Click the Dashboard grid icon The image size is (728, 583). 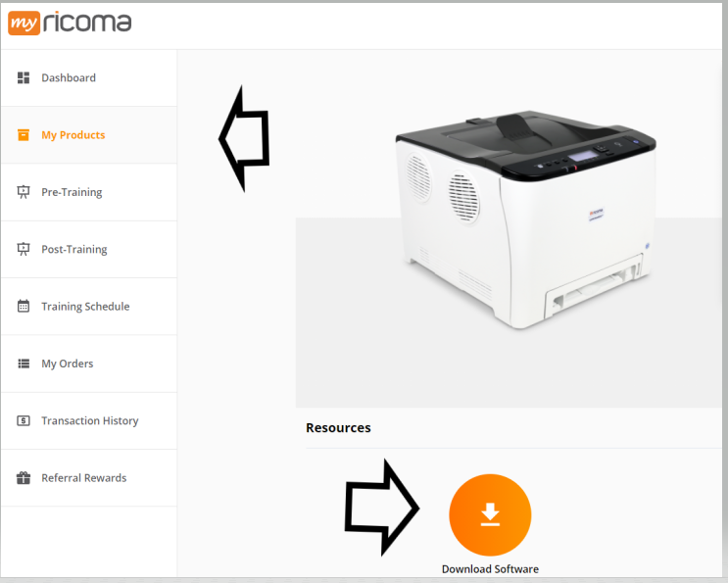click(x=24, y=77)
